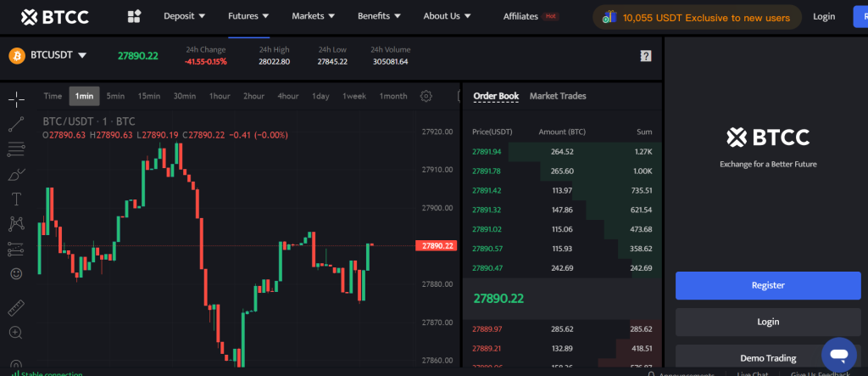The height and width of the screenshot is (376, 868).
Task: Click the 27889.97 bid price
Action: [487, 328]
